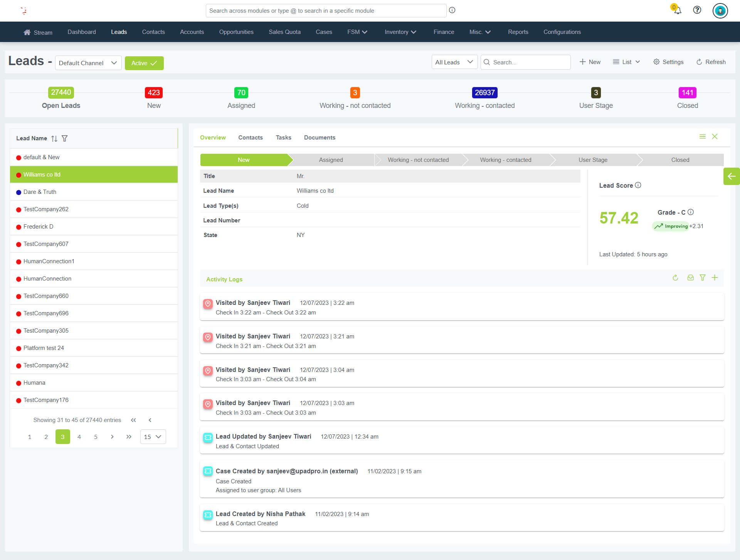This screenshot has height=560, width=740.
Task: Sort leads using the Lead Name sort icon
Action: (54, 138)
